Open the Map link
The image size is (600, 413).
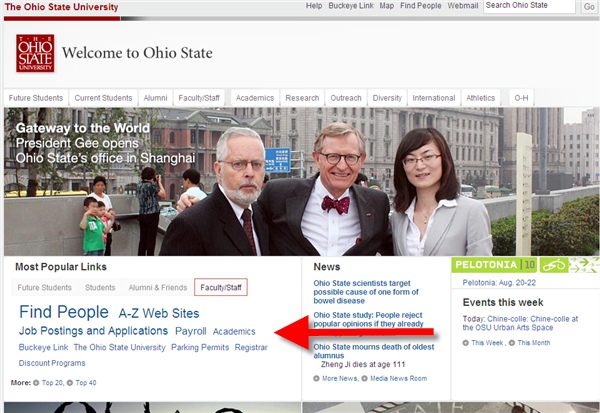[386, 6]
